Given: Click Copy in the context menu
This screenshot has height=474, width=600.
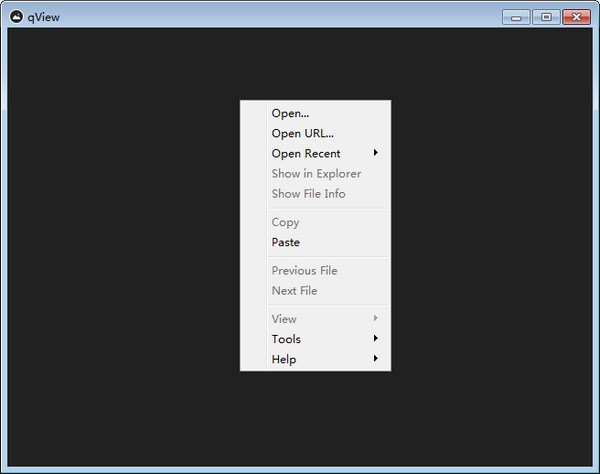Looking at the screenshot, I should tap(285, 222).
